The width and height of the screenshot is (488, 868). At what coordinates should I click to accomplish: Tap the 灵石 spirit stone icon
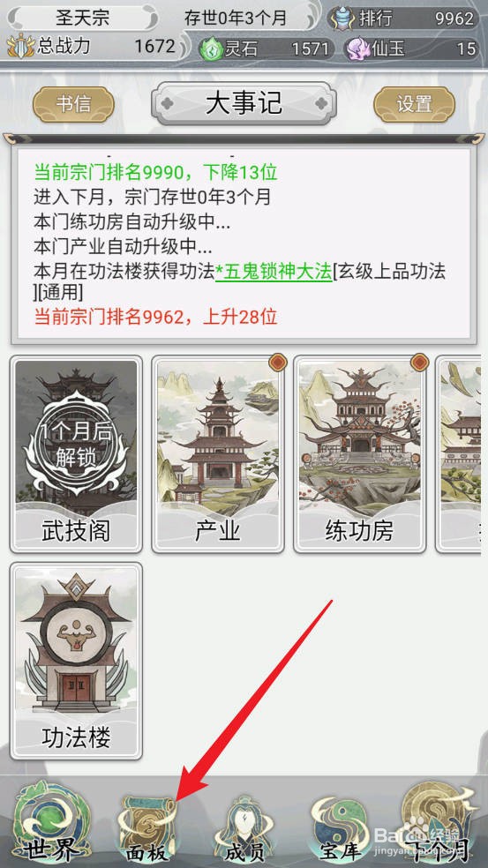[x=211, y=49]
